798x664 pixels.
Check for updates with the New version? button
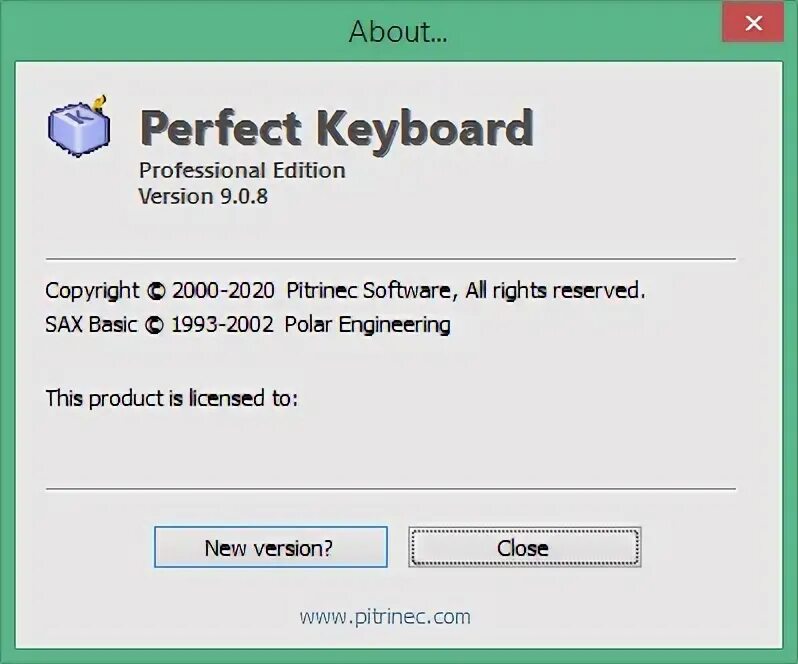pos(271,547)
